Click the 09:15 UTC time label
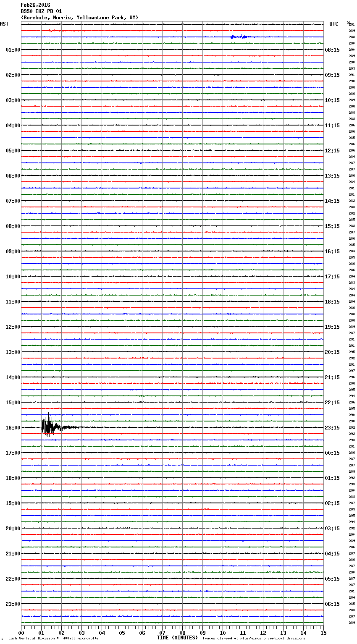This screenshot has width=357, height=644. (x=332, y=75)
